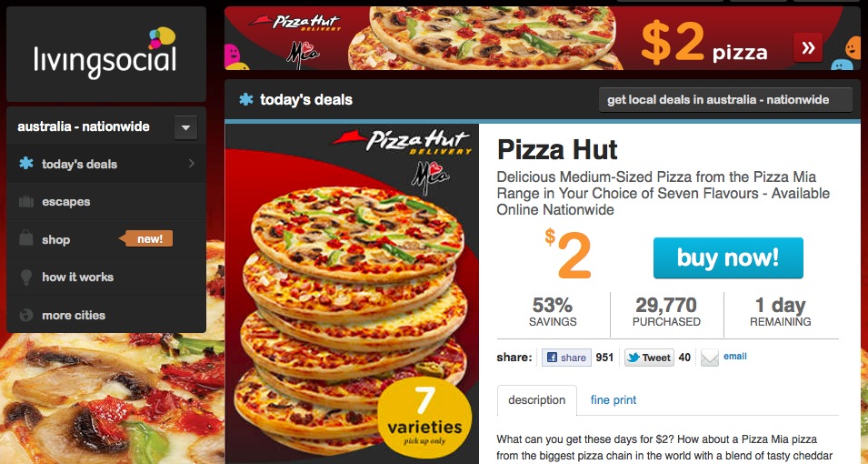Click the red double-arrow on the pizza banner
Screen dimensions: 868x464
(x=808, y=47)
